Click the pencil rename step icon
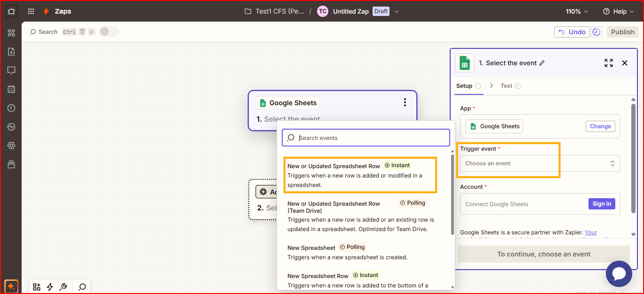This screenshot has height=294, width=644. click(542, 63)
